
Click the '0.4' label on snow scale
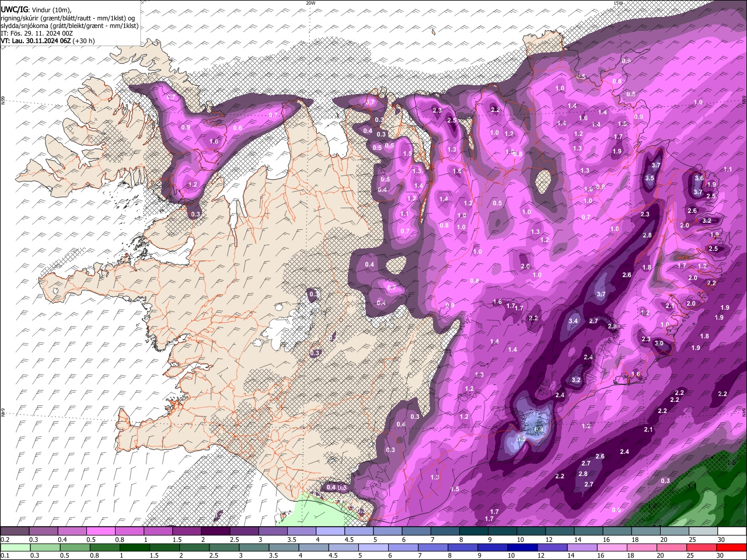pos(62,540)
